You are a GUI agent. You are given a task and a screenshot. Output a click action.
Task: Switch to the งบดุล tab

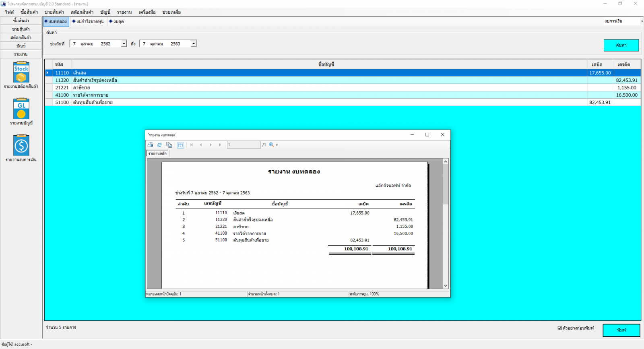click(116, 21)
